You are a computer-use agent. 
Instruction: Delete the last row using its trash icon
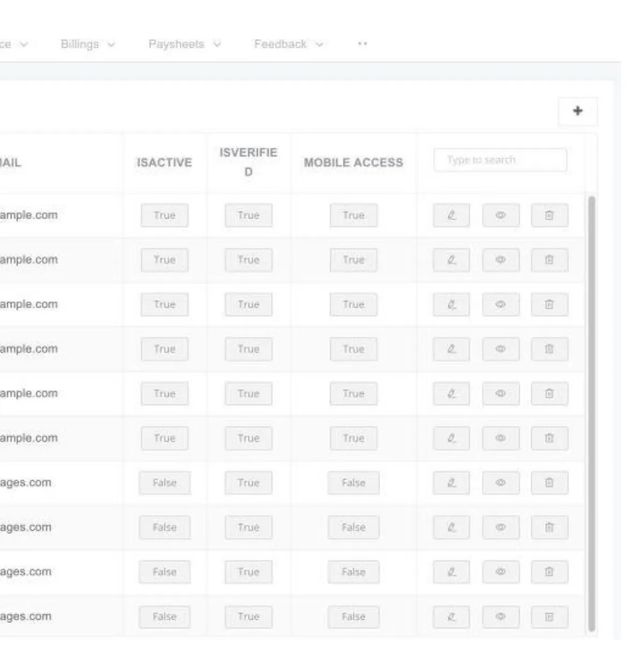(549, 617)
